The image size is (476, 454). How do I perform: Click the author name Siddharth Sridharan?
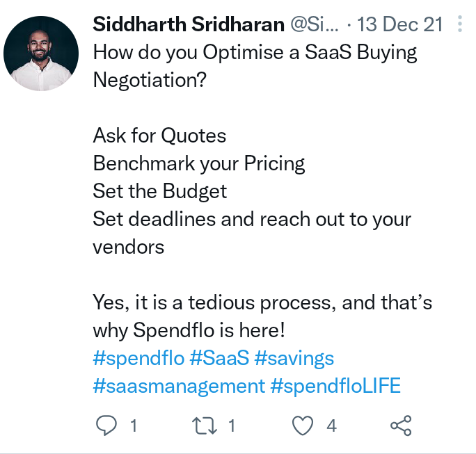pos(189,24)
